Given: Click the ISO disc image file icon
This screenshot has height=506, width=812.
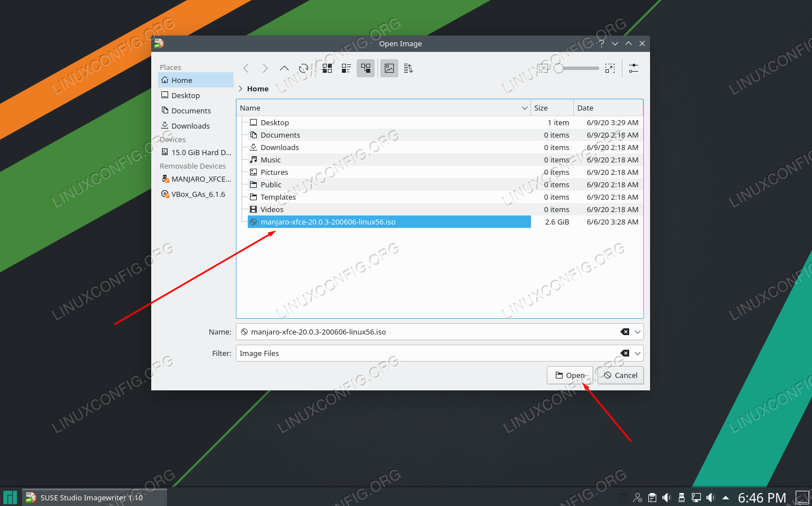Looking at the screenshot, I should 253,222.
